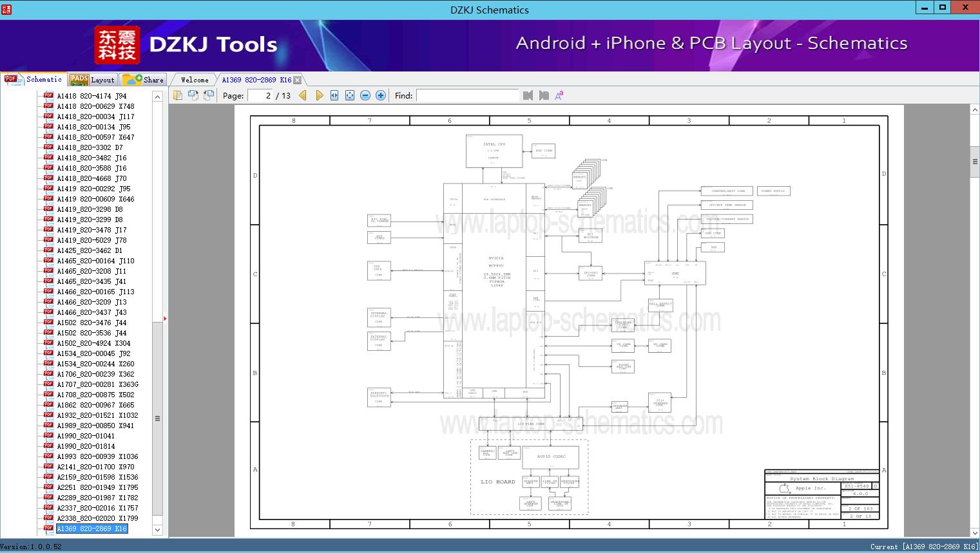
Task: Zoom in with the plus icon
Action: point(381,95)
